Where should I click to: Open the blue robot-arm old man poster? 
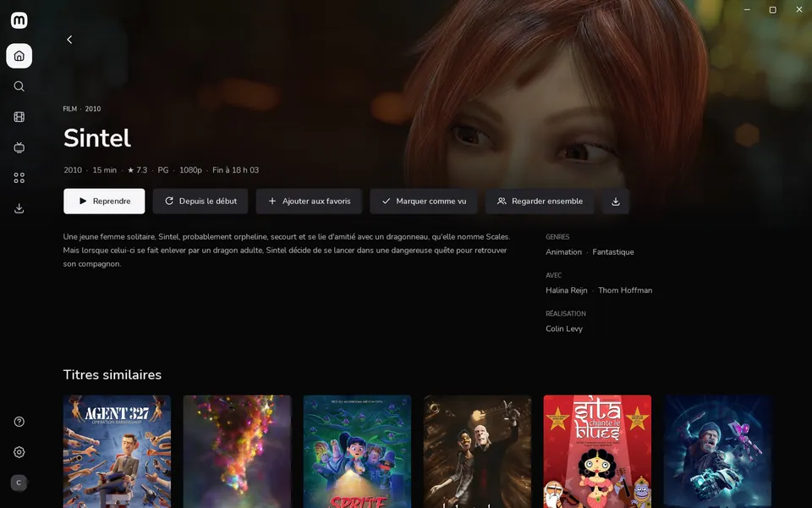718,451
